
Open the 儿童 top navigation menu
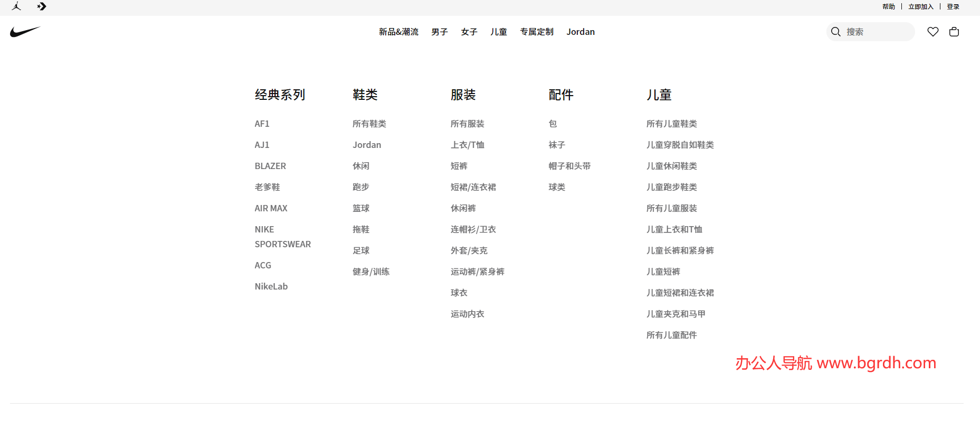499,32
